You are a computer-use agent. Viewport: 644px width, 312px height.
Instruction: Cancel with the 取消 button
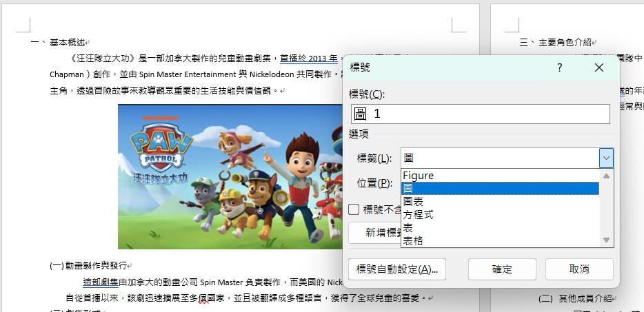point(579,269)
